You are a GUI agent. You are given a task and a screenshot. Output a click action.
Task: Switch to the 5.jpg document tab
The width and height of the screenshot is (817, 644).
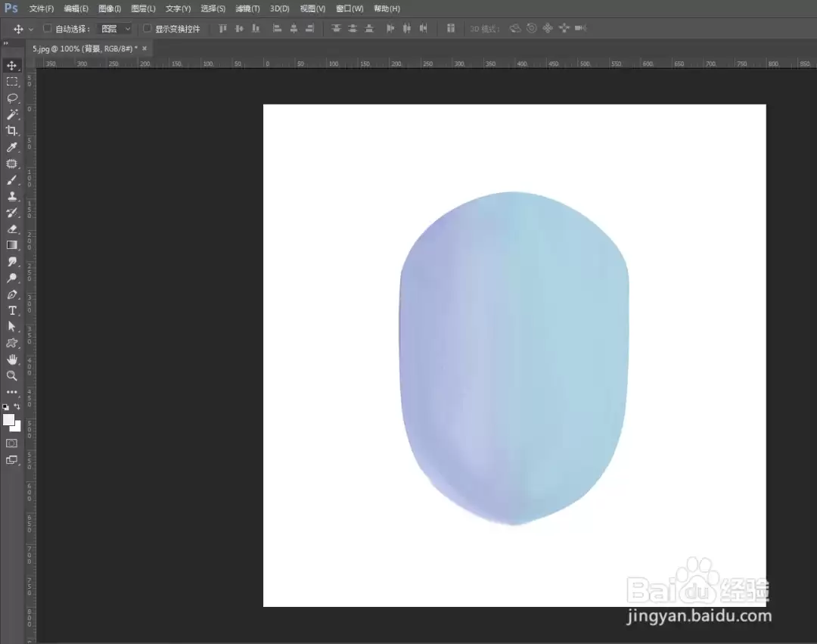pos(85,48)
